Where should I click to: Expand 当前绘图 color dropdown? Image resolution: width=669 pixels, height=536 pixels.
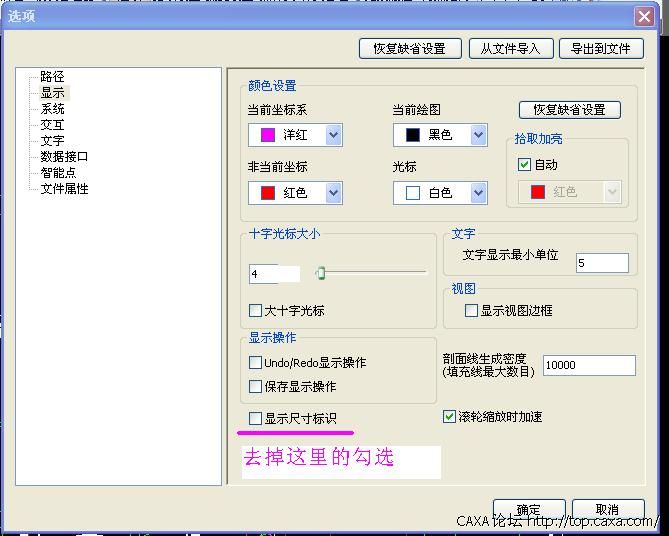coord(478,135)
